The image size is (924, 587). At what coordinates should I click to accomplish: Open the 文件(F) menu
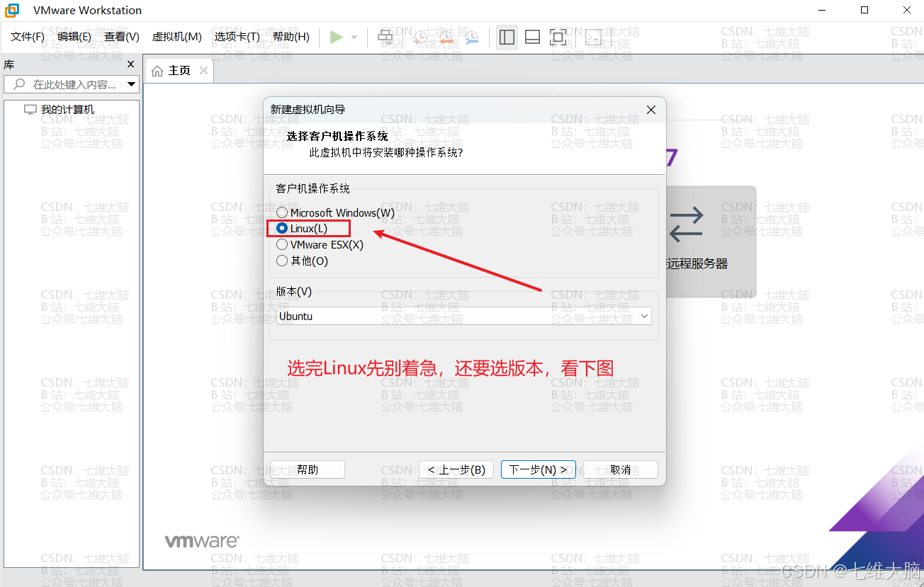pos(28,37)
